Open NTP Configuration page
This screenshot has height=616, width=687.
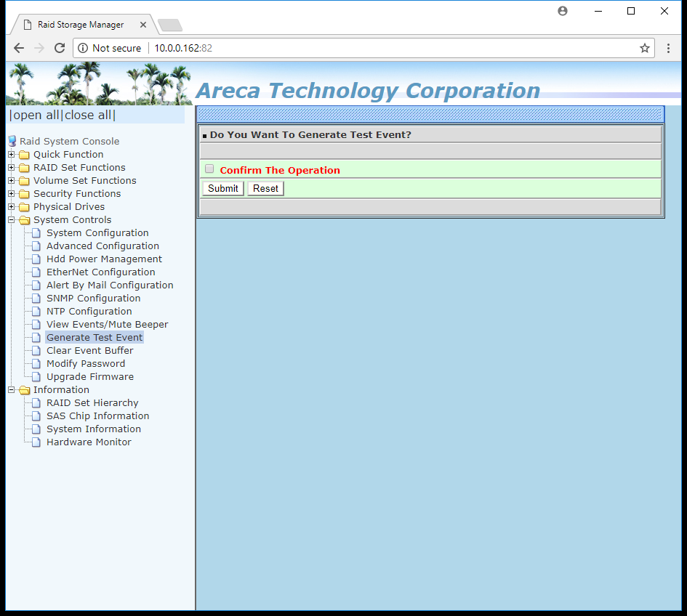(89, 312)
